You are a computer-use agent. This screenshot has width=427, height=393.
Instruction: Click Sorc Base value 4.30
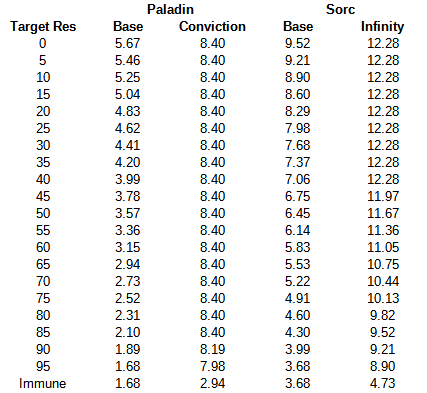298,332
